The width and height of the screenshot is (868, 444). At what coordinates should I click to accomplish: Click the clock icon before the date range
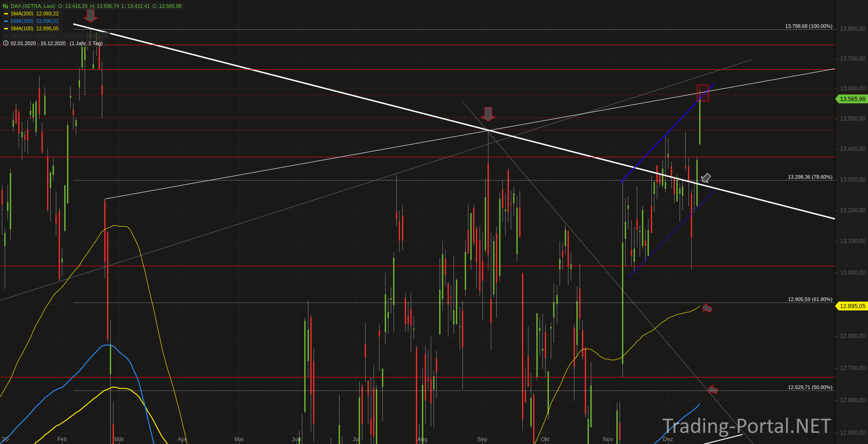tap(6, 43)
